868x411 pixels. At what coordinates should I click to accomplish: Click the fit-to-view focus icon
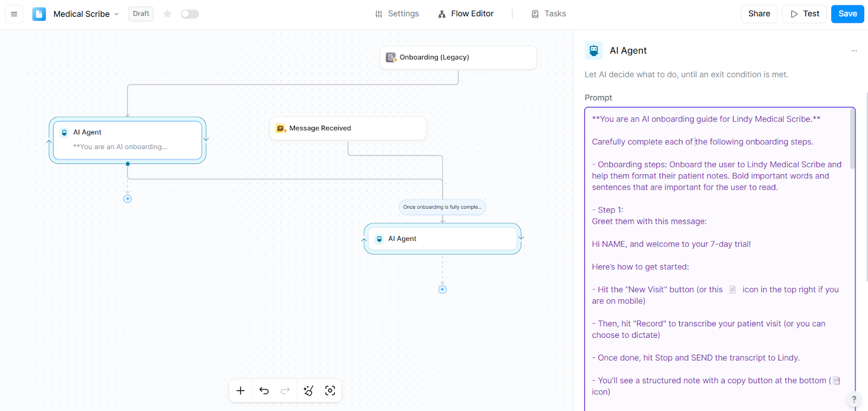click(x=330, y=390)
